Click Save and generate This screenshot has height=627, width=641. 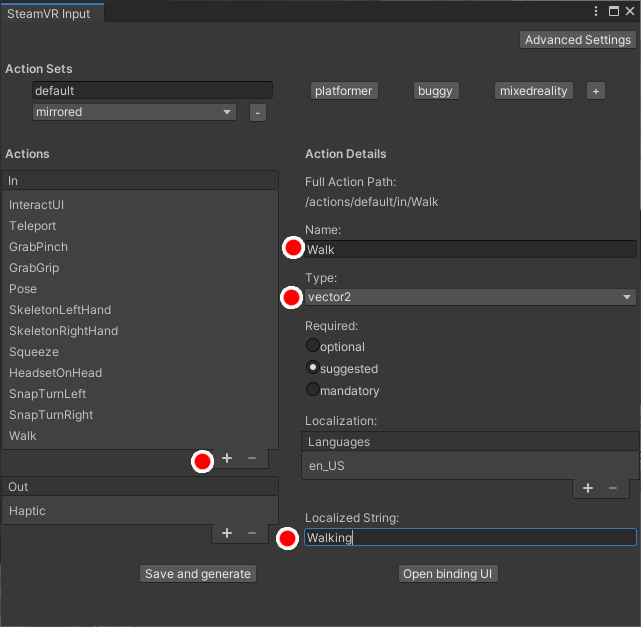coord(198,574)
